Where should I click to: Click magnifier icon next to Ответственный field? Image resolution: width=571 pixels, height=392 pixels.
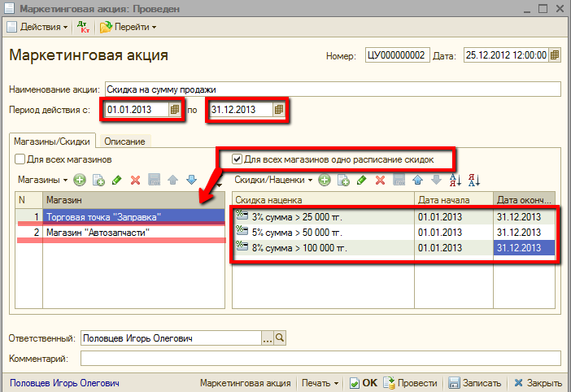281,338
